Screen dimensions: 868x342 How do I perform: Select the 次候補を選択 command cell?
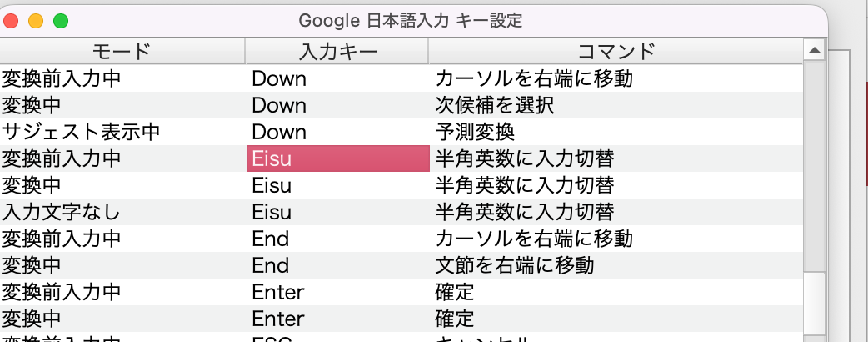tap(495, 105)
